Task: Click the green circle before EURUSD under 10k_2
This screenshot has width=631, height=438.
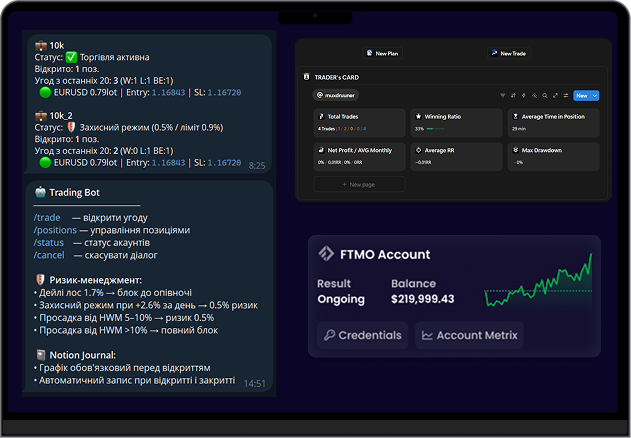Action: coord(45,163)
